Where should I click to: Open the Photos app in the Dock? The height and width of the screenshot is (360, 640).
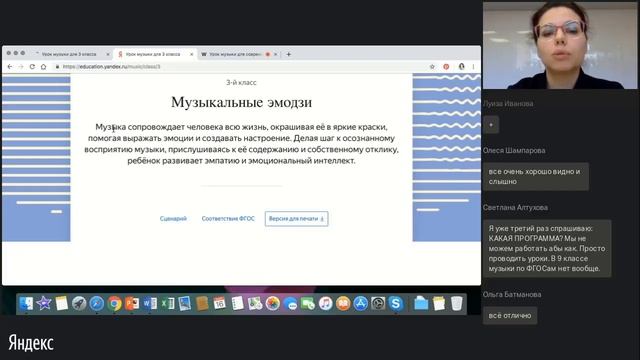(273, 304)
